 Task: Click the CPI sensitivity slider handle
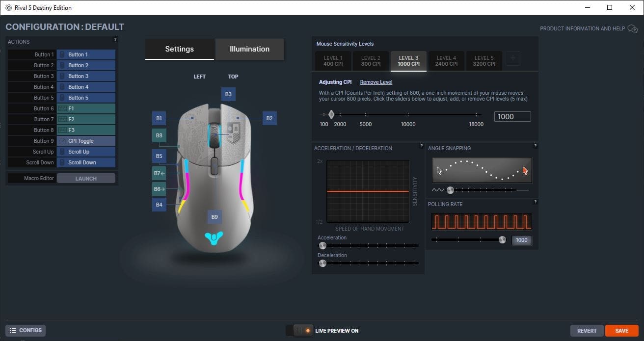click(x=331, y=114)
